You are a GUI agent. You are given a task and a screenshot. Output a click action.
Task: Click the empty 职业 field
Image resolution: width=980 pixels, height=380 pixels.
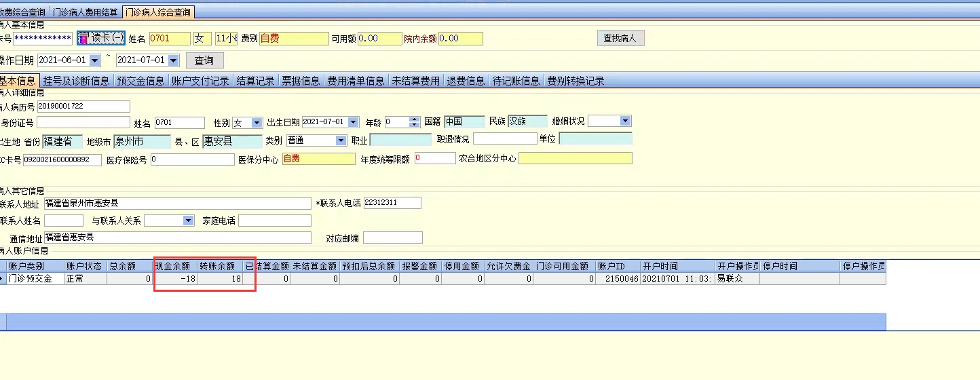tap(400, 140)
